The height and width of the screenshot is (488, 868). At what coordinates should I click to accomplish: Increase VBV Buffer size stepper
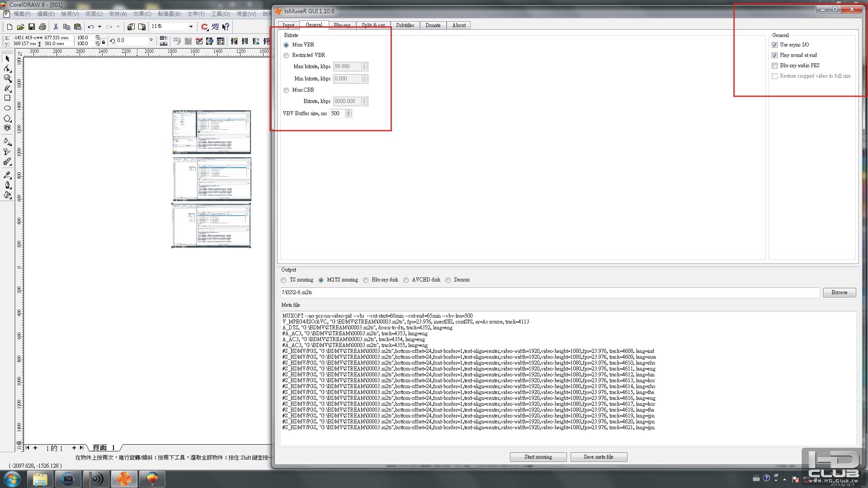coord(349,112)
